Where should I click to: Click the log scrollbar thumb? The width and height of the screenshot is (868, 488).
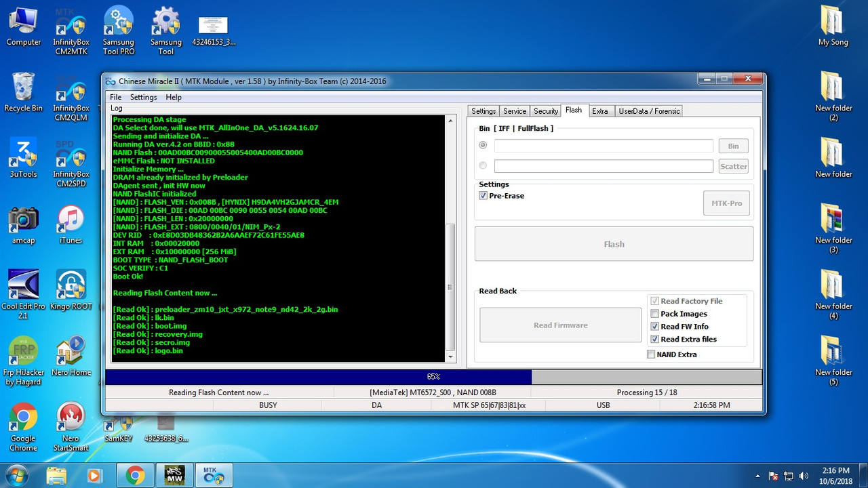(x=451, y=286)
